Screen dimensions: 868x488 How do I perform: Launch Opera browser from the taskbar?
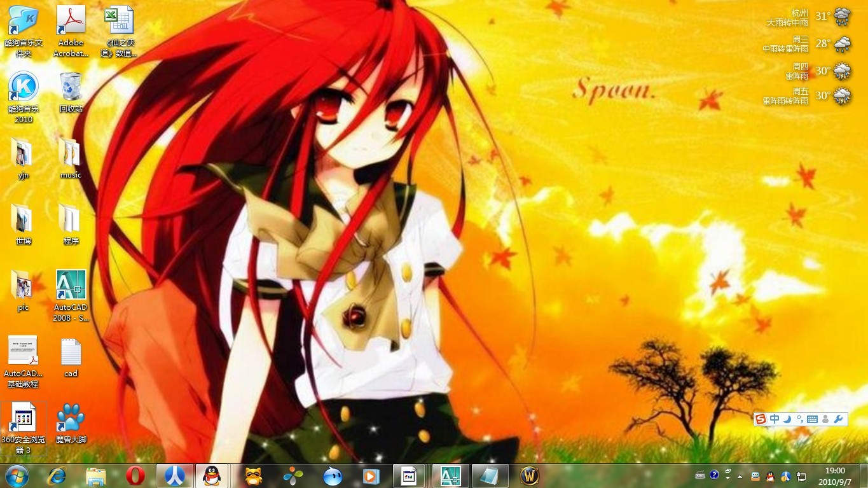click(135, 475)
